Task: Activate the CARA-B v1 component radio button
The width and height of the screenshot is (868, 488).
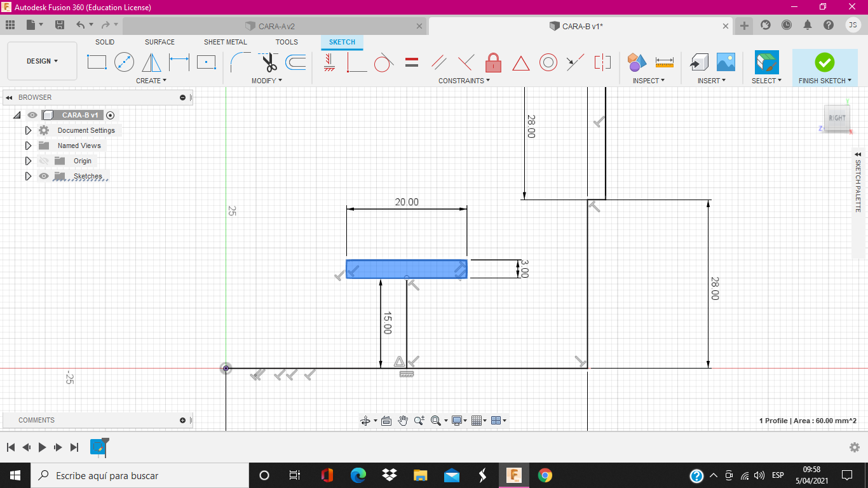Action: point(111,115)
